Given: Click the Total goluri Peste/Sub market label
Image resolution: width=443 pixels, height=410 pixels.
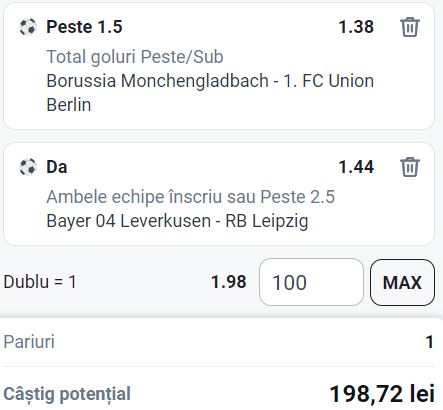Looking at the screenshot, I should tap(135, 57).
